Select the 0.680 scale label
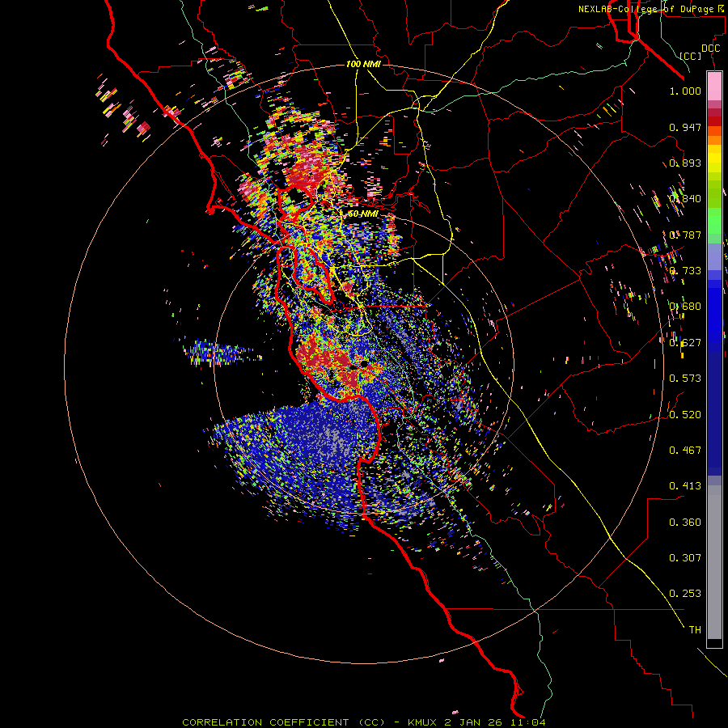This screenshot has height=728, width=728. click(x=685, y=307)
